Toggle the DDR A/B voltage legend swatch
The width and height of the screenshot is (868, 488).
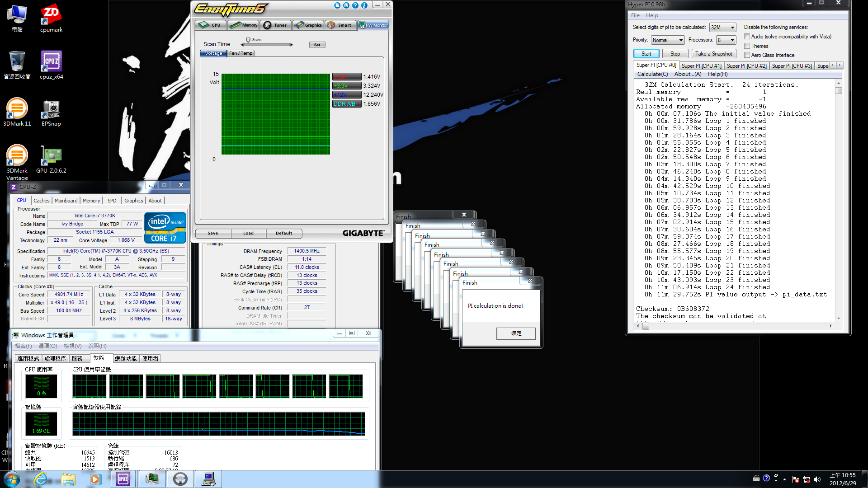[347, 104]
